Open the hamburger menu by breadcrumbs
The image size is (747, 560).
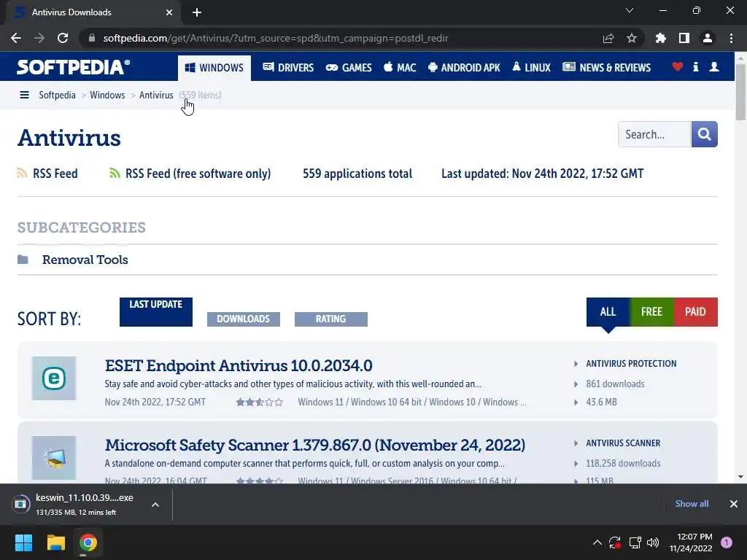click(24, 96)
